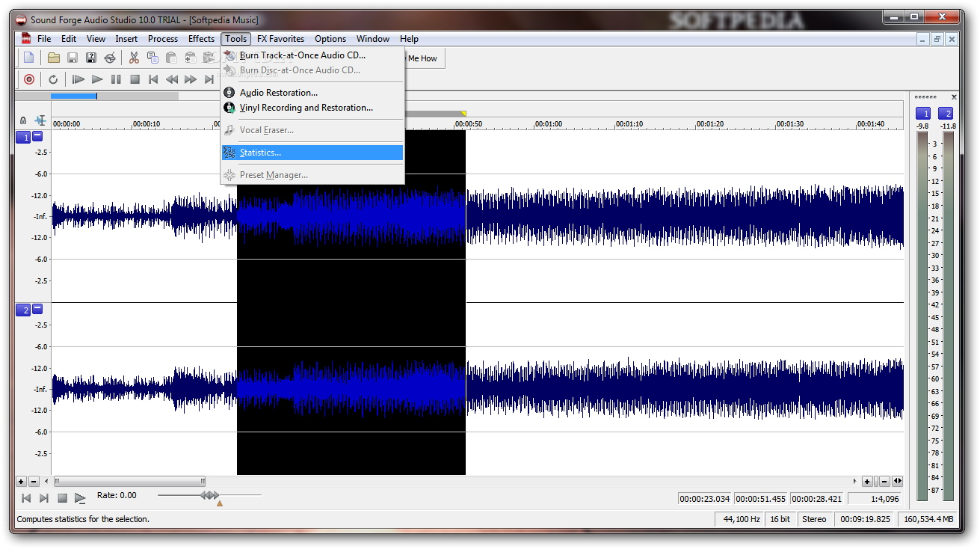Select channel 1 label button
This screenshot has width=980, height=549.
(23, 138)
